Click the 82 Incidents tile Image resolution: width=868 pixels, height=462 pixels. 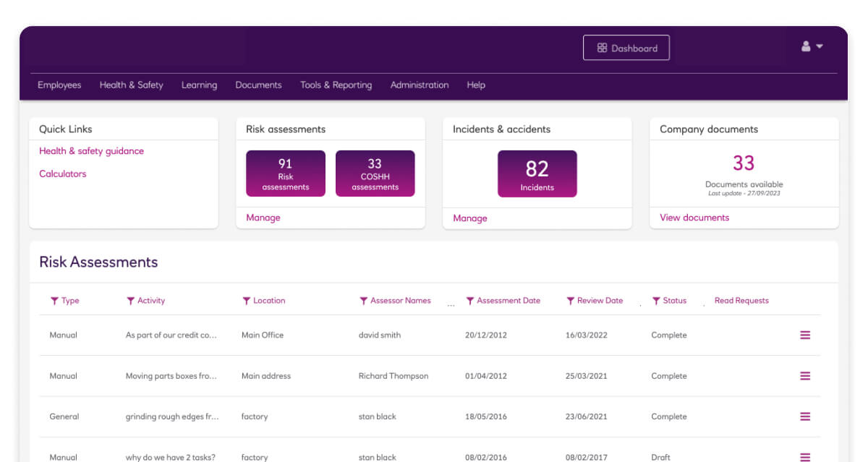click(537, 174)
